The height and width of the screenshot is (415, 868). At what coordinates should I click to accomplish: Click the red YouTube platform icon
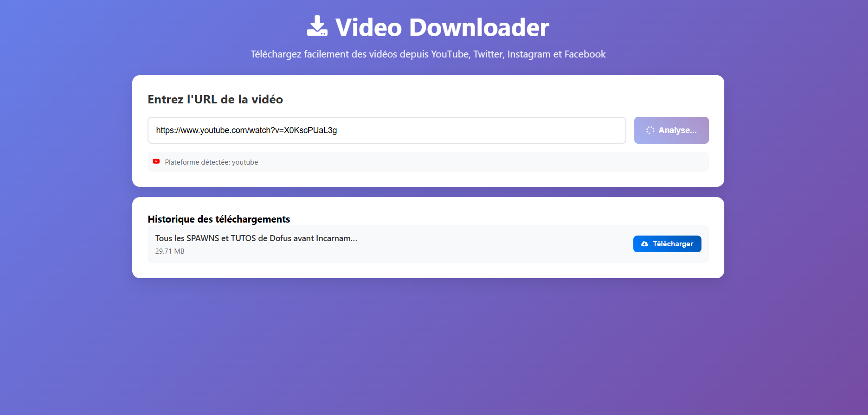point(156,161)
